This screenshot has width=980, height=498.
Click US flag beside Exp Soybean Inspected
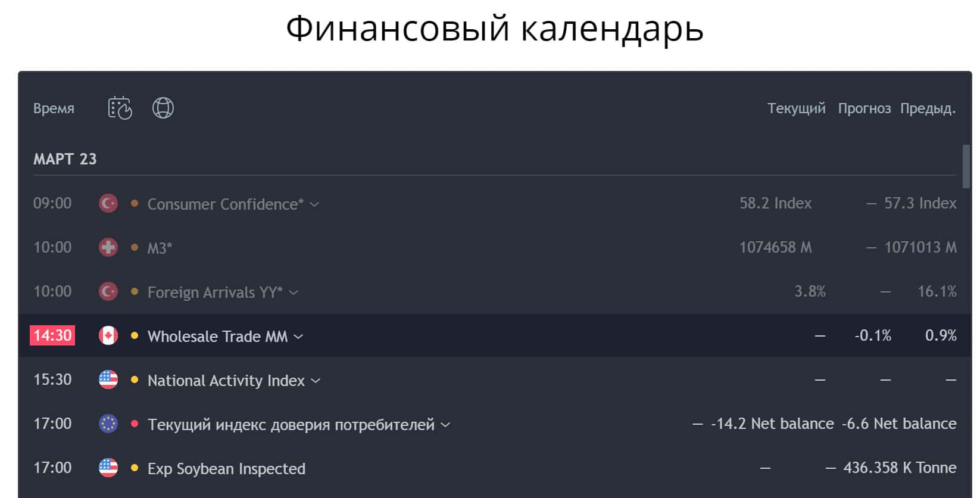click(x=108, y=468)
